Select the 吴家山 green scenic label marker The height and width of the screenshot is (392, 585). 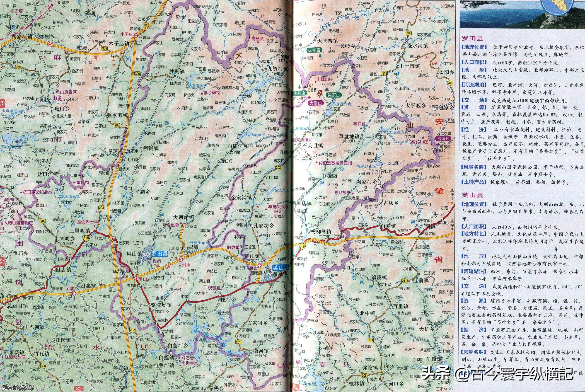pos(334,95)
